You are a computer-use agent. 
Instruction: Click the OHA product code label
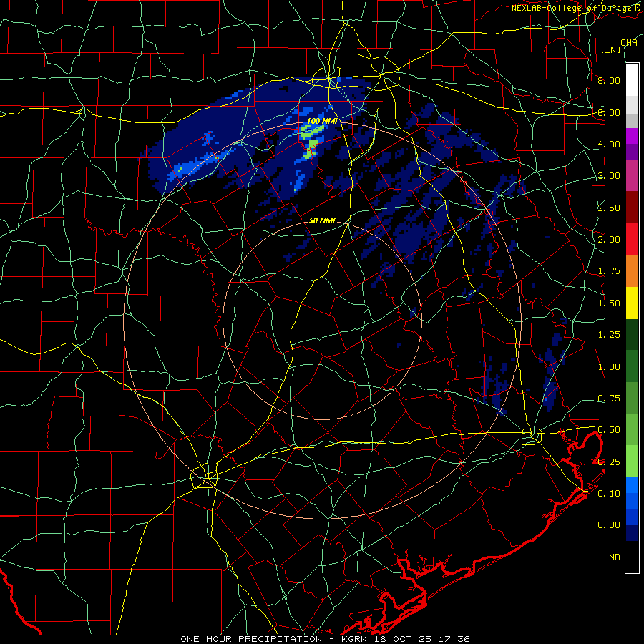[x=629, y=43]
